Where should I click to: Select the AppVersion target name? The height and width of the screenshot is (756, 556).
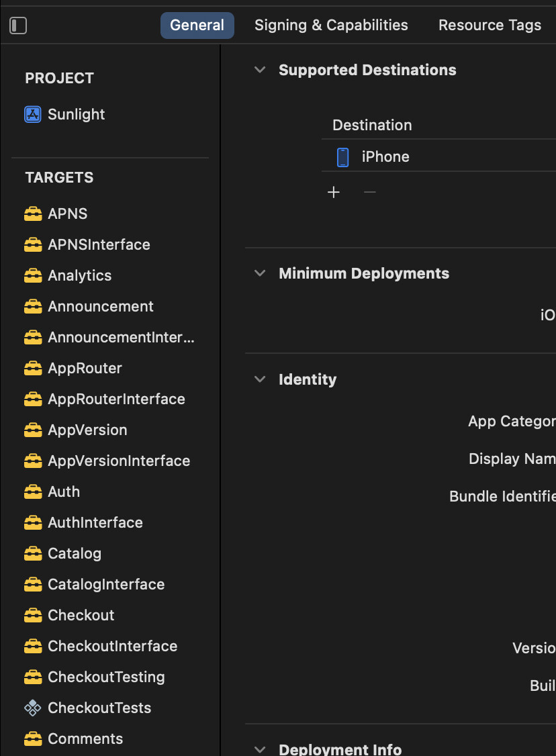[88, 430]
